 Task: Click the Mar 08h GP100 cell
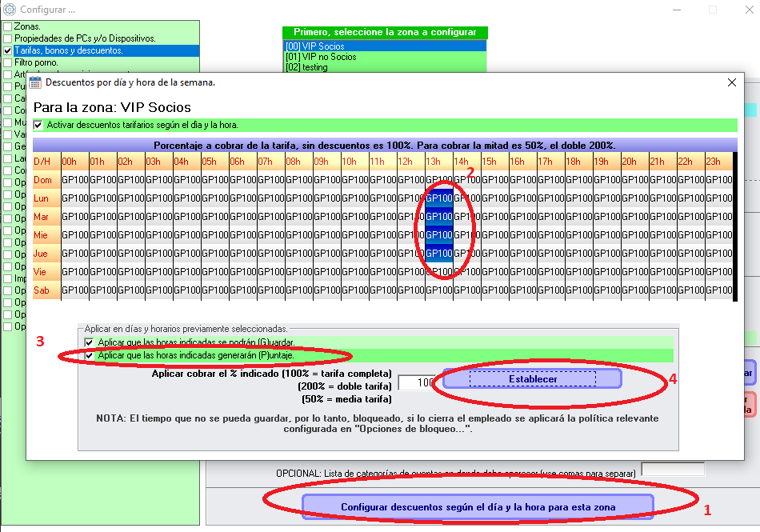pos(299,217)
